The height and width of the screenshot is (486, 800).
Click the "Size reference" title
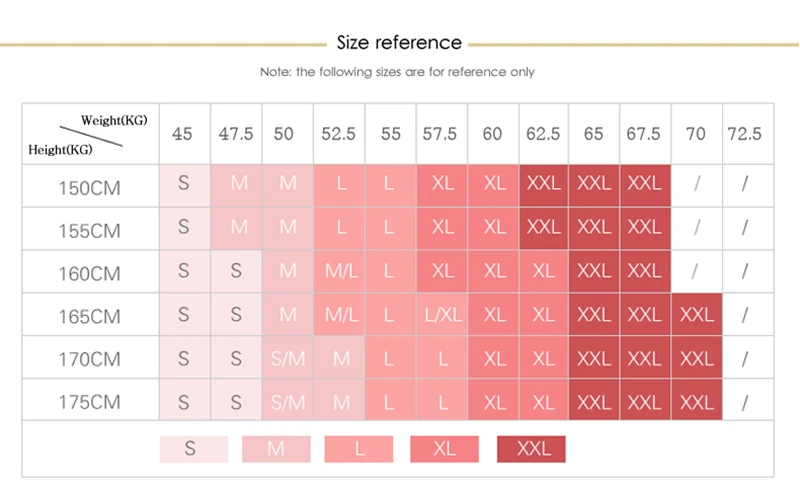click(399, 43)
